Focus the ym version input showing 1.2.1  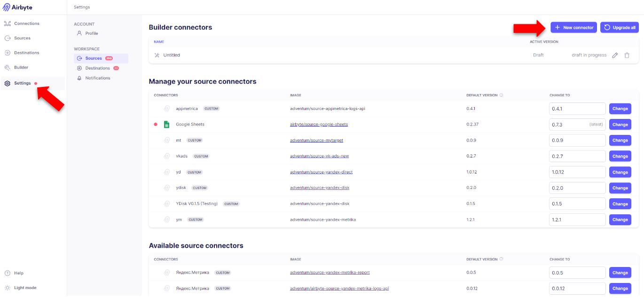(577, 220)
